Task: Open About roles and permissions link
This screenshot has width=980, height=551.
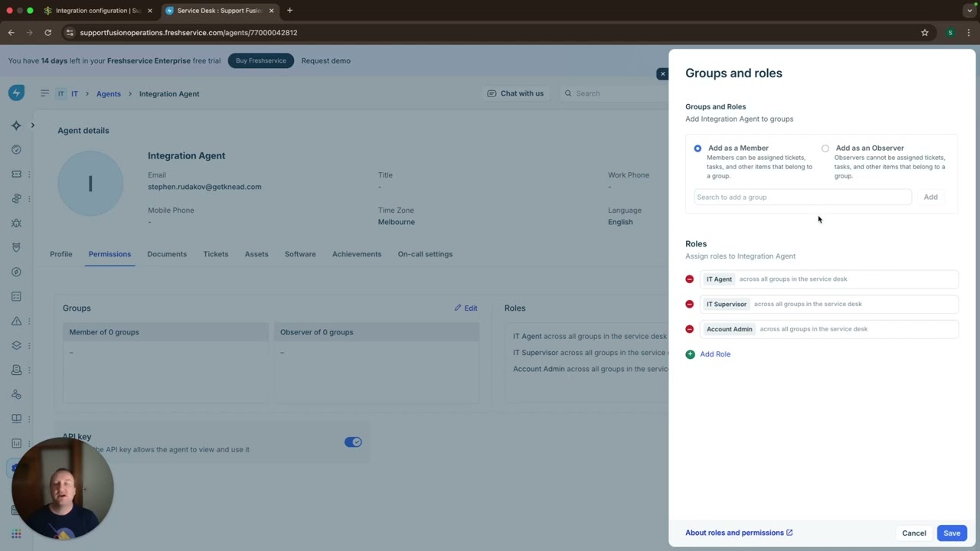Action: (739, 533)
